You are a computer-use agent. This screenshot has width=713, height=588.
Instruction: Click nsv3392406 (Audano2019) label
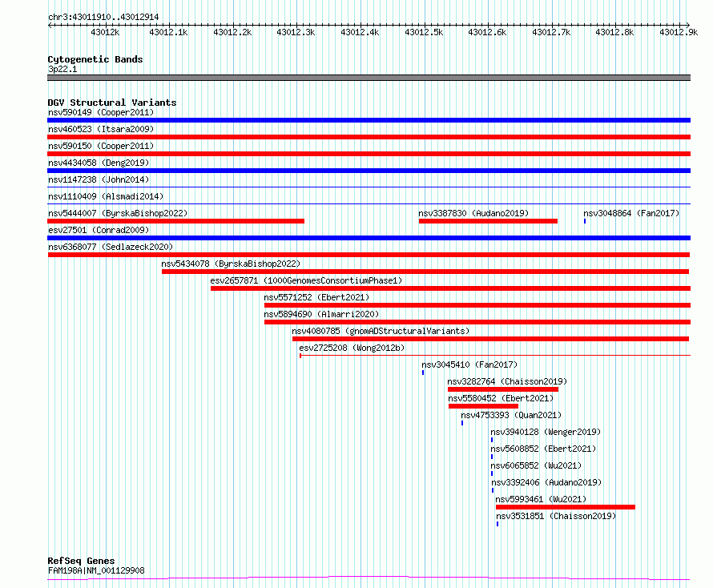[546, 482]
